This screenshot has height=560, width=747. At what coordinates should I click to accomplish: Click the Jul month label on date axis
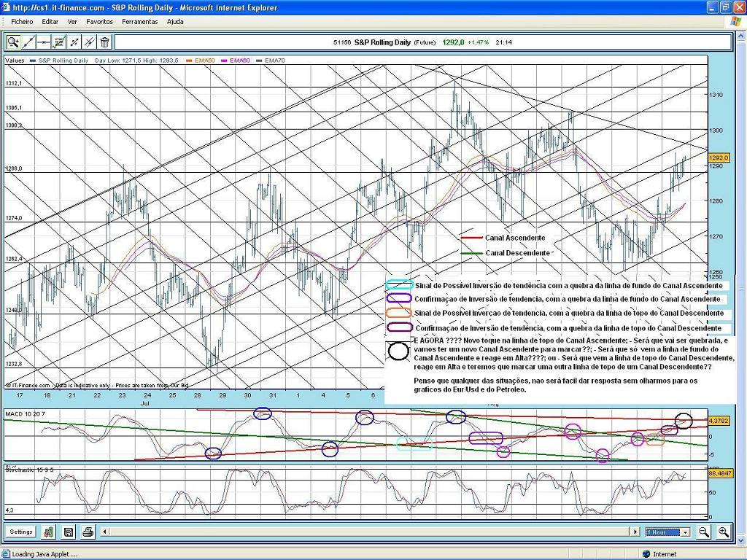pos(145,402)
